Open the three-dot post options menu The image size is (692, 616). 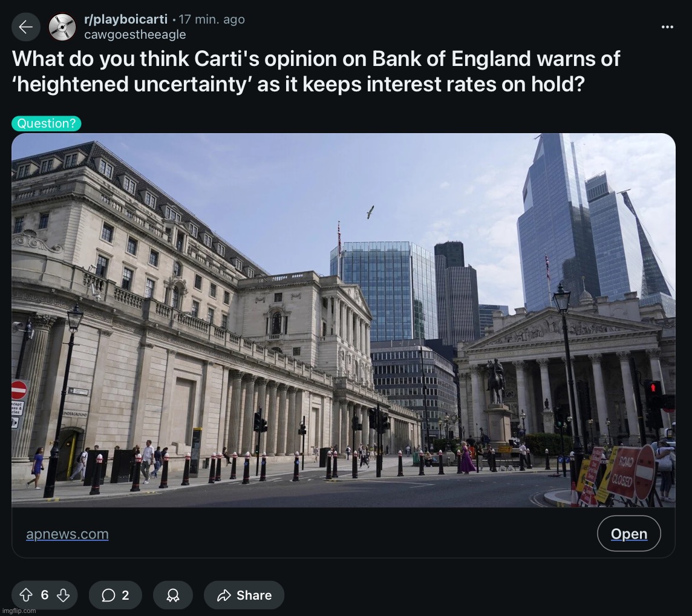coord(667,27)
